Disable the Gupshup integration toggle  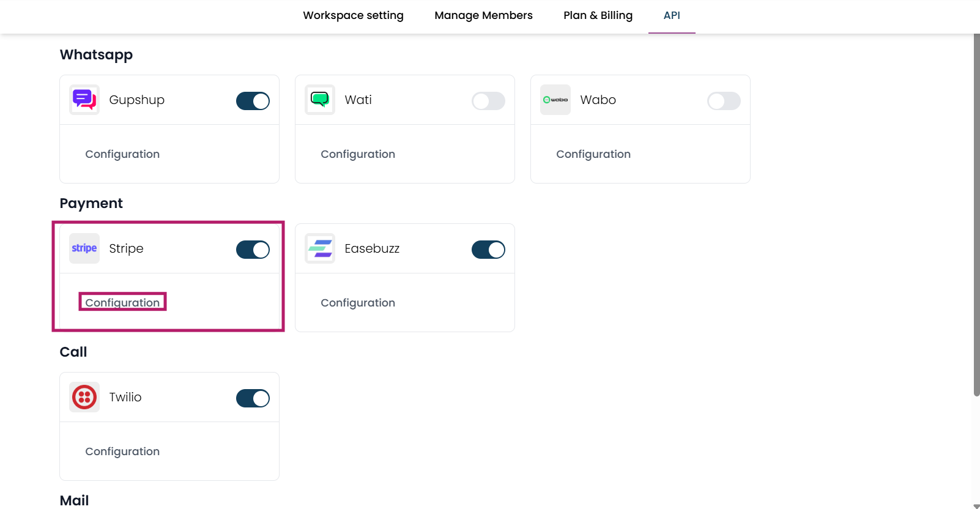click(253, 101)
